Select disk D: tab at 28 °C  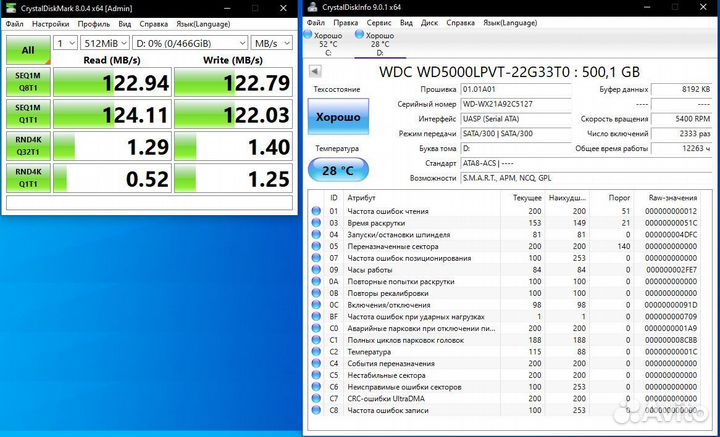(380, 44)
